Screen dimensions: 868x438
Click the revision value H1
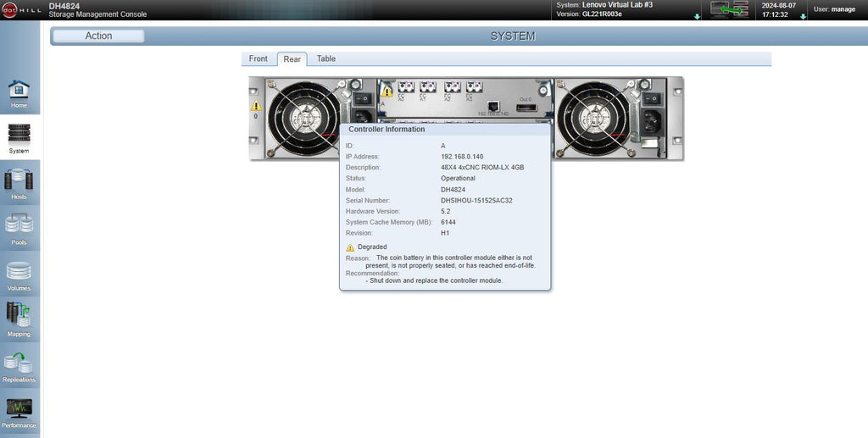[x=445, y=233]
